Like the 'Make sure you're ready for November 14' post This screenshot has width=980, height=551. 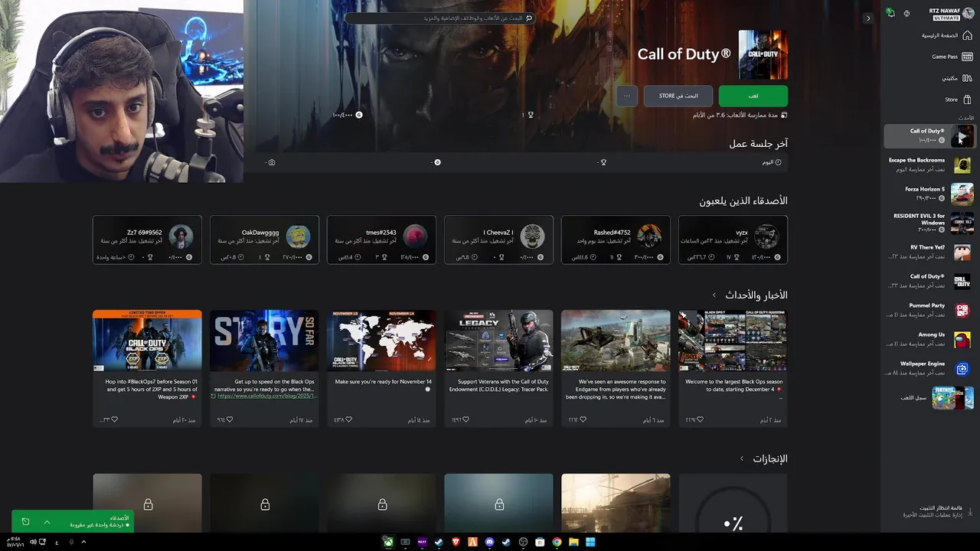point(348,420)
